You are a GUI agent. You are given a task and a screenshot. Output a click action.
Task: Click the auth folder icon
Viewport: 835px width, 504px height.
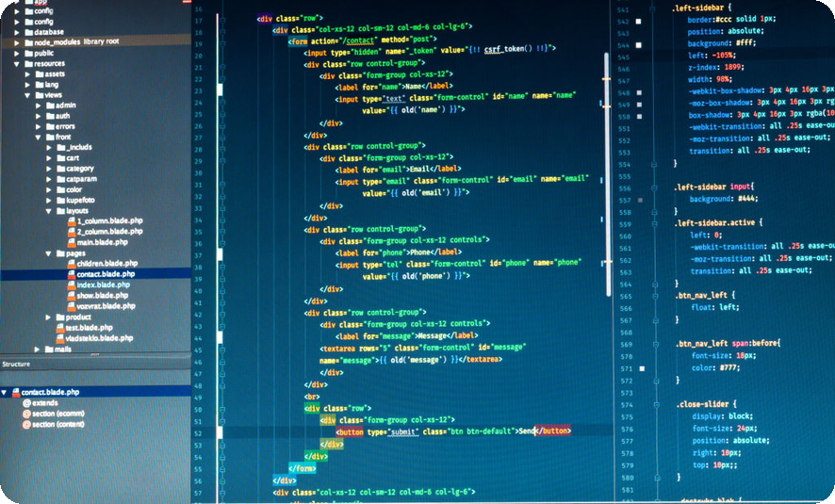tap(50, 116)
